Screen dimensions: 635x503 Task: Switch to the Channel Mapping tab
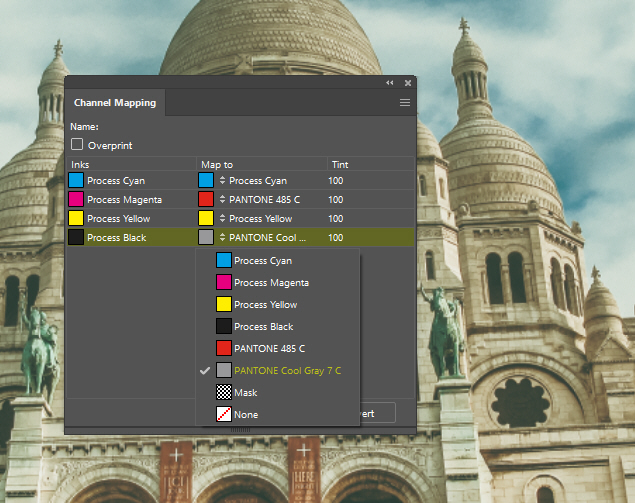coord(115,102)
